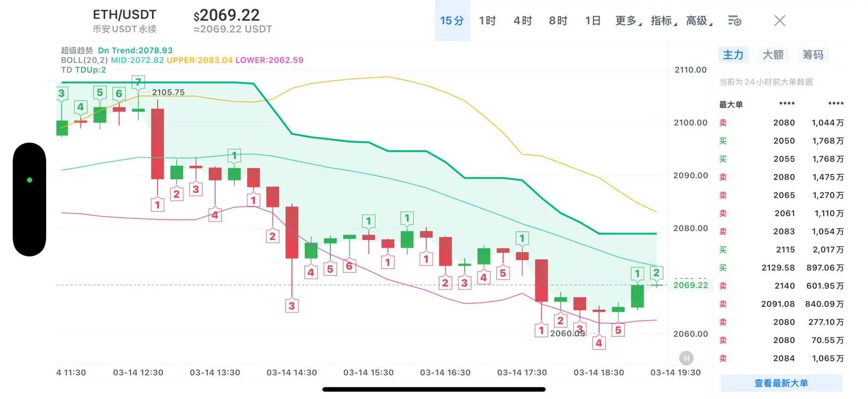Select the 卖 2080 1,475万 order row
868x399 pixels.
(x=781, y=177)
